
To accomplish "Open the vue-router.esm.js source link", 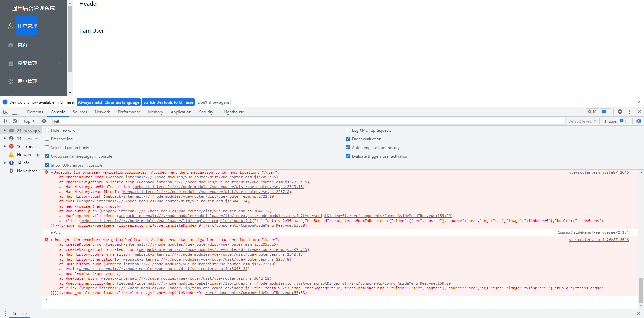I will pos(598,172).
